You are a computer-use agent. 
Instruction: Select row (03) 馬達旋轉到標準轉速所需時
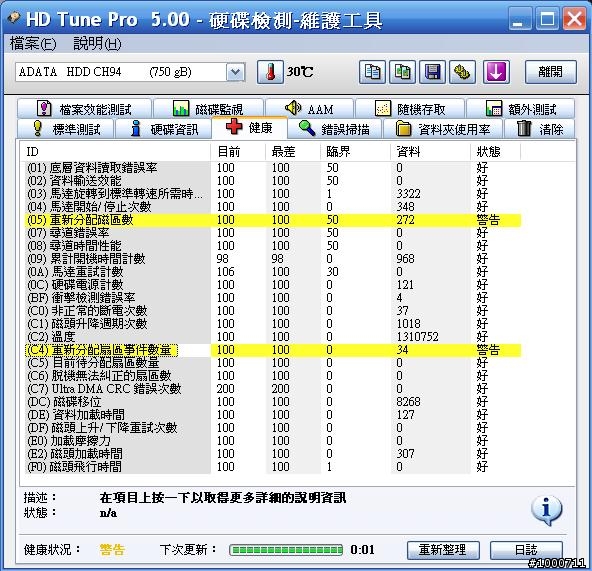tap(273, 194)
